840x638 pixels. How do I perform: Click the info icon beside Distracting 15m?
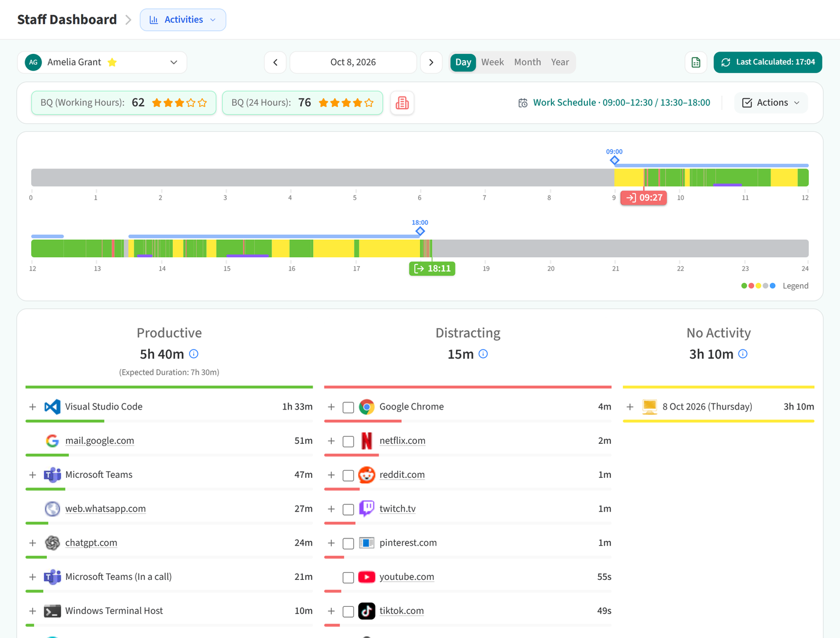coord(484,354)
